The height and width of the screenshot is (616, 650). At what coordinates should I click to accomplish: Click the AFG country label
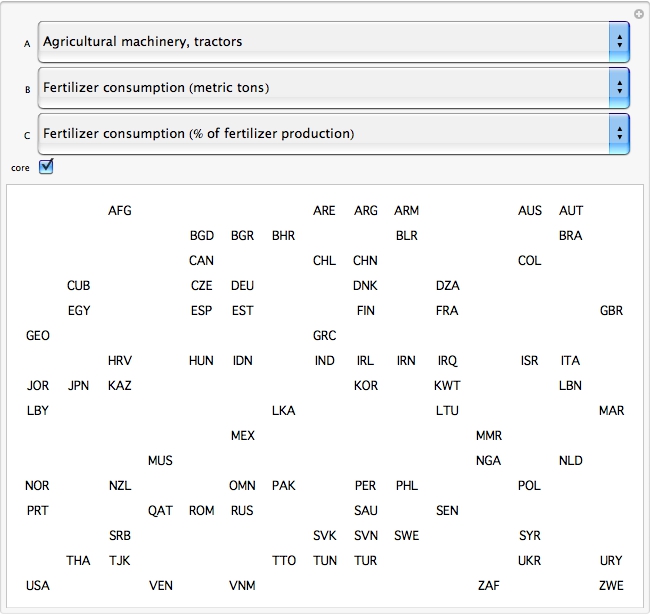(120, 211)
